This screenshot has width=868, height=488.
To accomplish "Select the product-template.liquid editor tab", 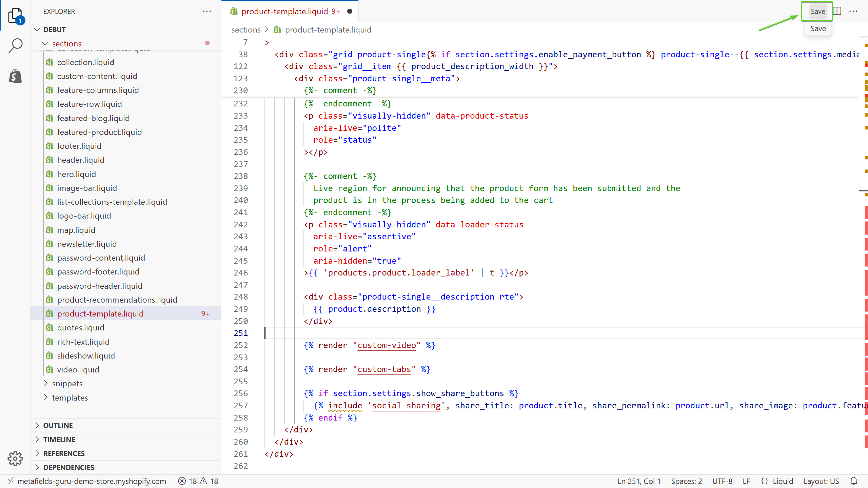I will click(x=285, y=11).
